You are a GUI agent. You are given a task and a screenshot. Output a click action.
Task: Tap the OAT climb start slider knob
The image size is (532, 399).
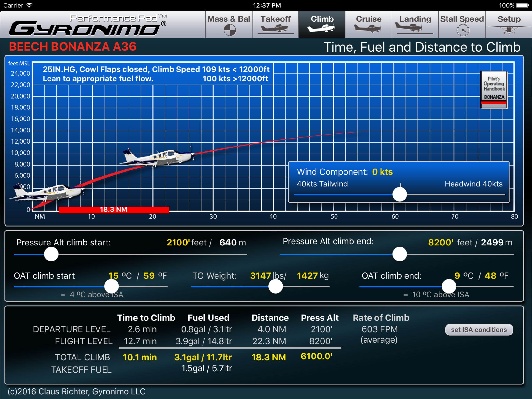pyautogui.click(x=111, y=286)
